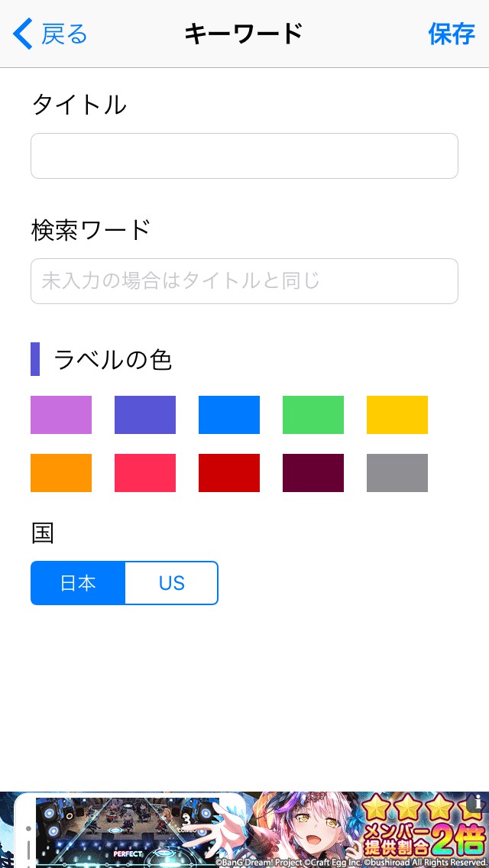Viewport: 489px width, 868px height.
Task: Choose the dark red label color
Action: (x=229, y=473)
